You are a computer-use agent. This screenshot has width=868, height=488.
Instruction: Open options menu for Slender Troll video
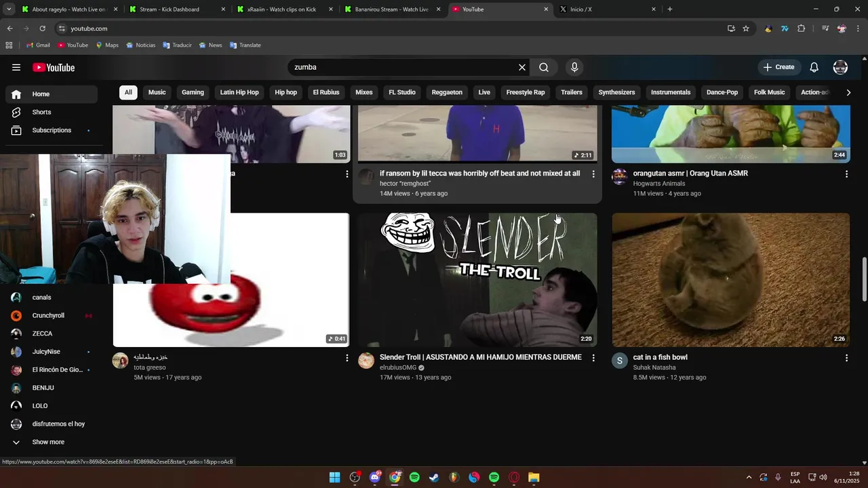click(x=593, y=358)
